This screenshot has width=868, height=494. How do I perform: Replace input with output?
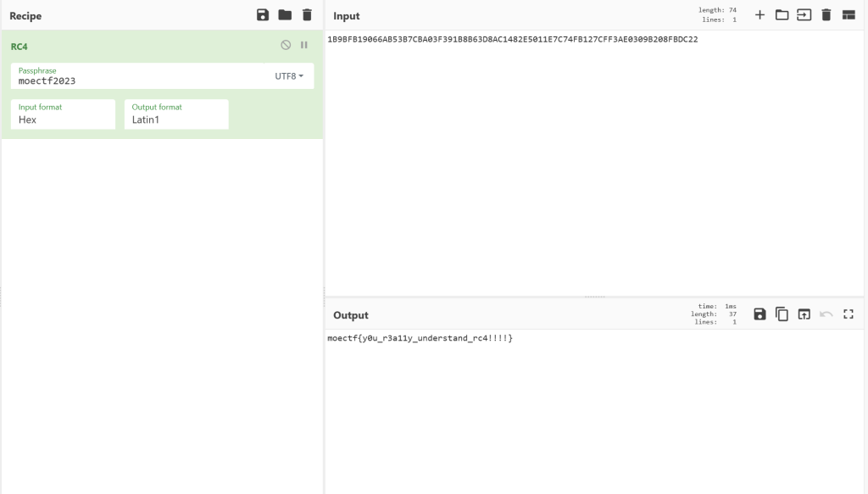[804, 314]
